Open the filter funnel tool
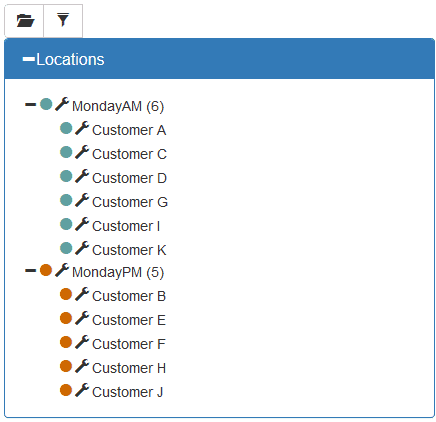The height and width of the screenshot is (422, 436). [63, 20]
